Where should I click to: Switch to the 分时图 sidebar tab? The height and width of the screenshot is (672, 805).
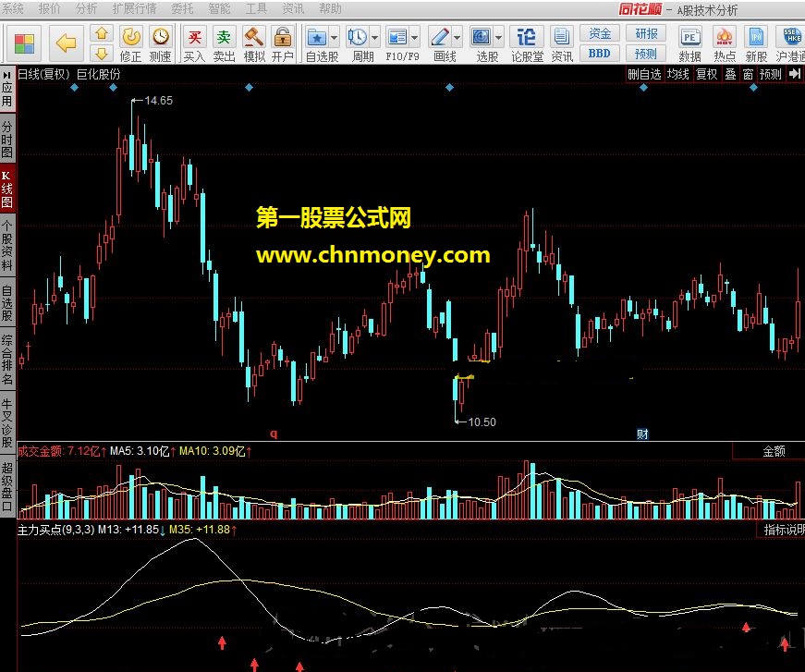tap(6, 140)
